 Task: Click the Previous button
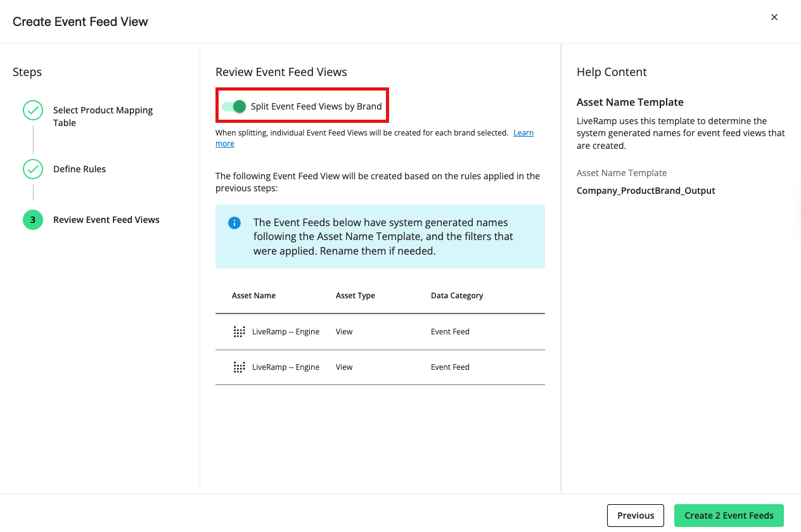(635, 516)
